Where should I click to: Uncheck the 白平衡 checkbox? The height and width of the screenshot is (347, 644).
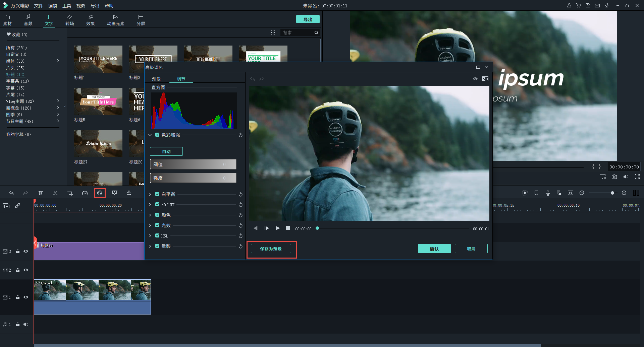pos(157,194)
